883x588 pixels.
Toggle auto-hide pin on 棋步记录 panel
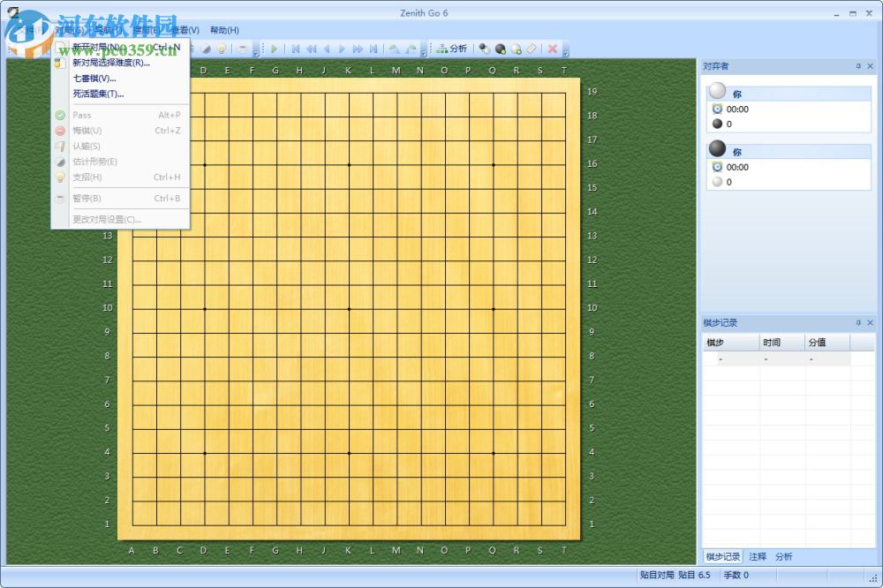(x=858, y=322)
